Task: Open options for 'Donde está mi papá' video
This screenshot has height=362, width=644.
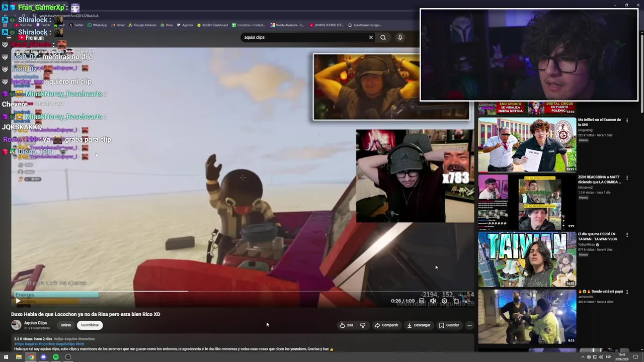Action: click(626, 292)
